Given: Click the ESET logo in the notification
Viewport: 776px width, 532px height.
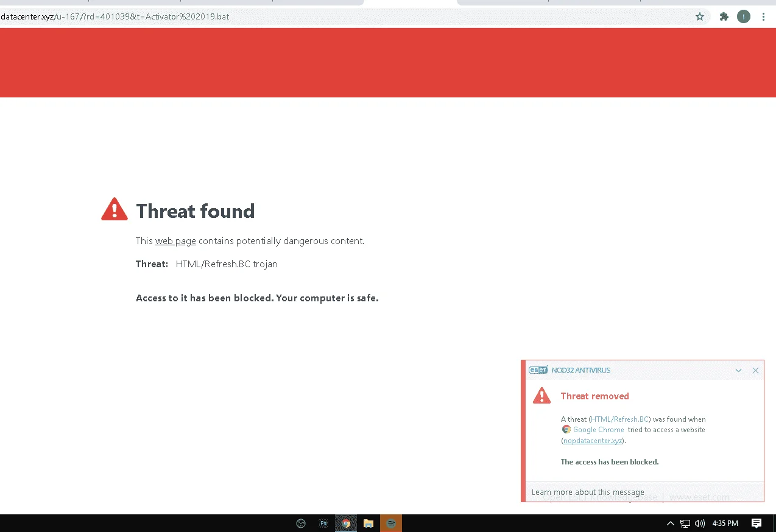Looking at the screenshot, I should click(538, 370).
